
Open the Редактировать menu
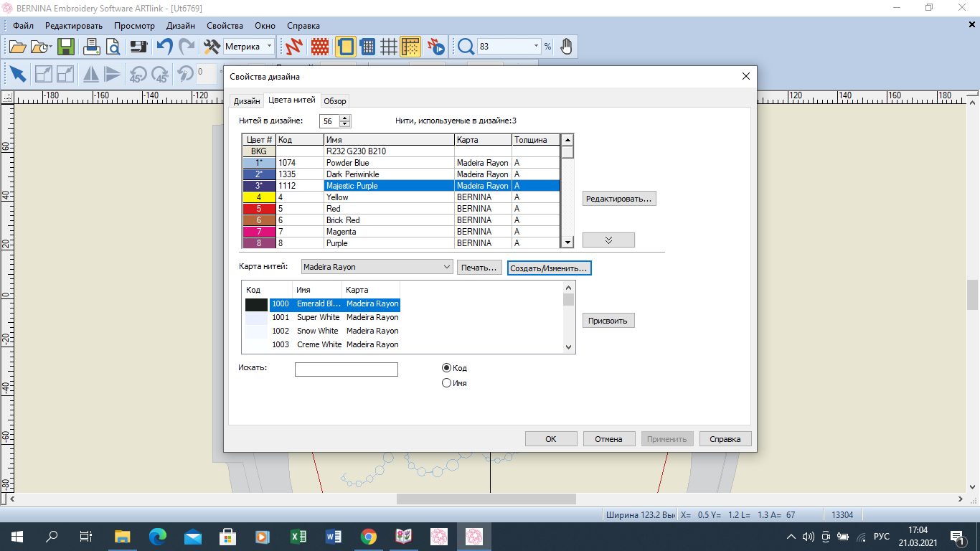point(74,25)
